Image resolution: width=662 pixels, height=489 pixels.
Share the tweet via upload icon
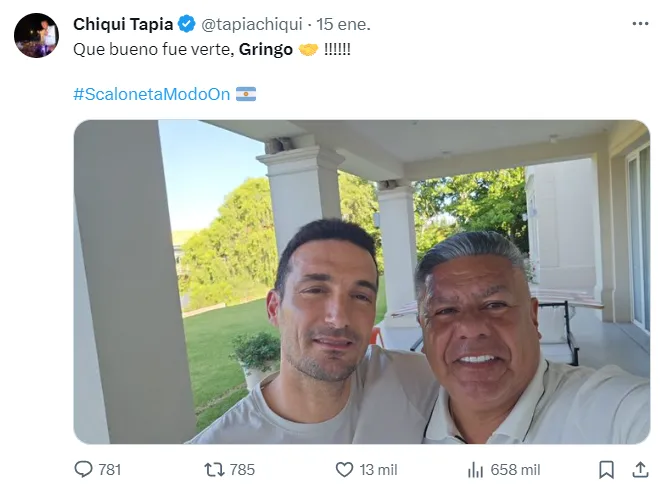click(640, 470)
